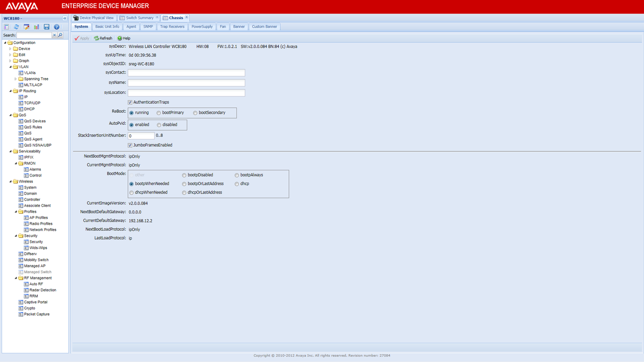Click the save floppy disk icon
Image resolution: width=644 pixels, height=362 pixels.
point(46,27)
